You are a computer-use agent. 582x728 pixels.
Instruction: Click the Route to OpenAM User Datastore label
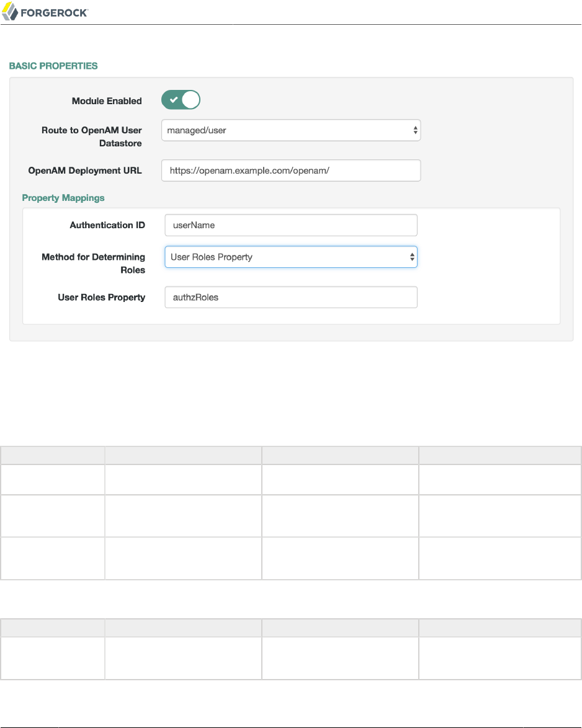92,136
